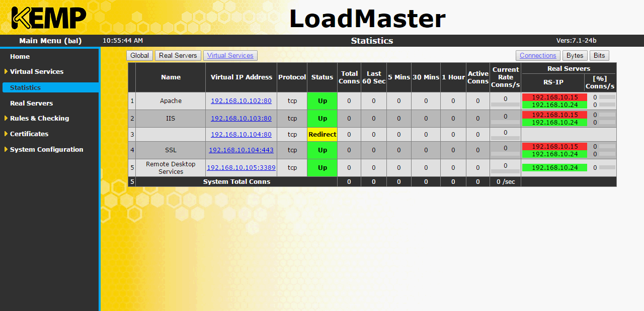This screenshot has height=311, width=644.
Task: Click the Protocol column header
Action: pos(292,77)
